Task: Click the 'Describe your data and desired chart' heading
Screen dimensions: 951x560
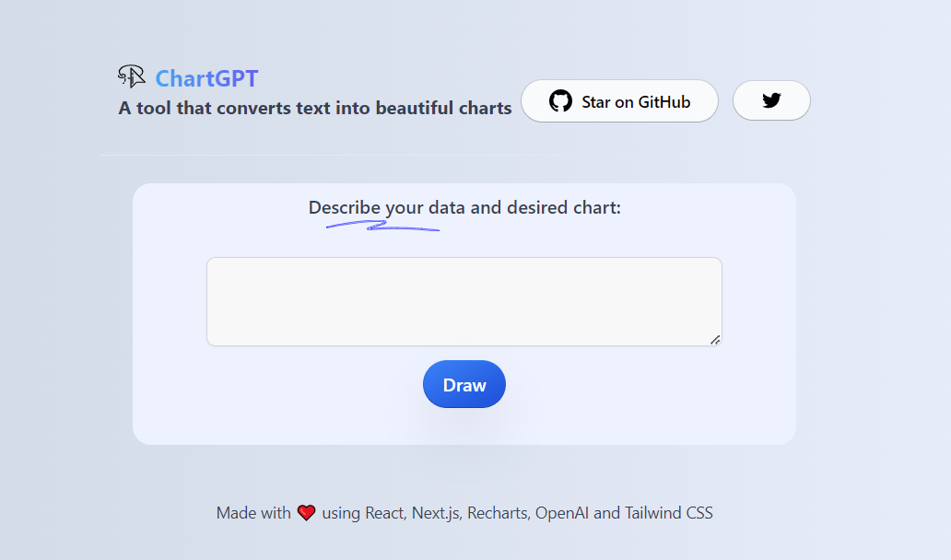Action: point(464,207)
